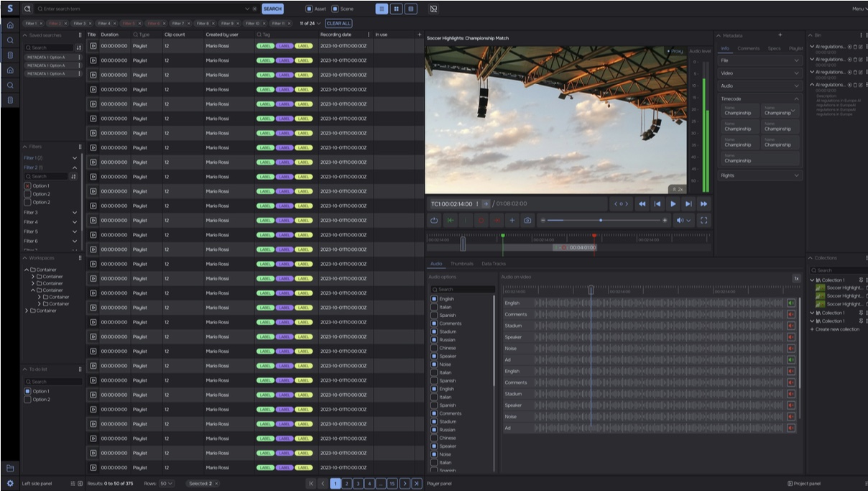The image size is (868, 491).
Task: Sort the saved searches list
Action: coord(78,47)
